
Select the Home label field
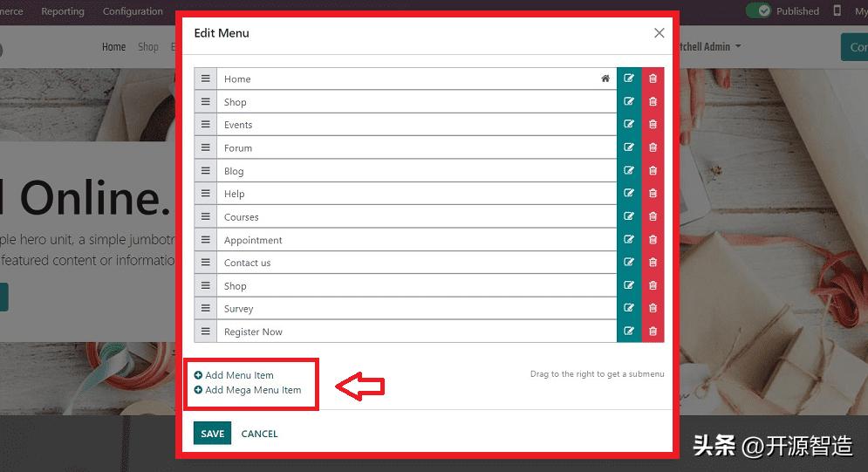(416, 79)
